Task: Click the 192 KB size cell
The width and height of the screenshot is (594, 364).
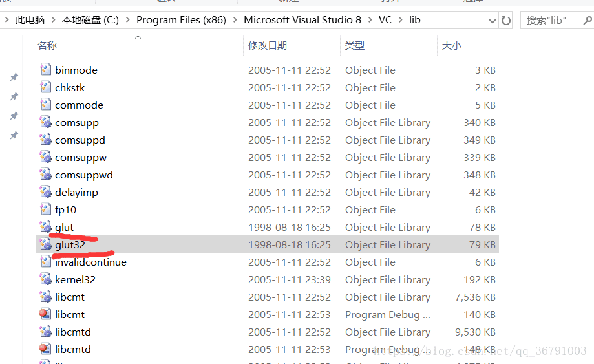Action: coord(480,279)
